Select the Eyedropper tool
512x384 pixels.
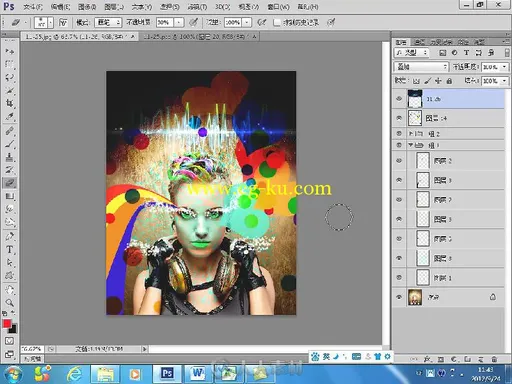coord(10,117)
